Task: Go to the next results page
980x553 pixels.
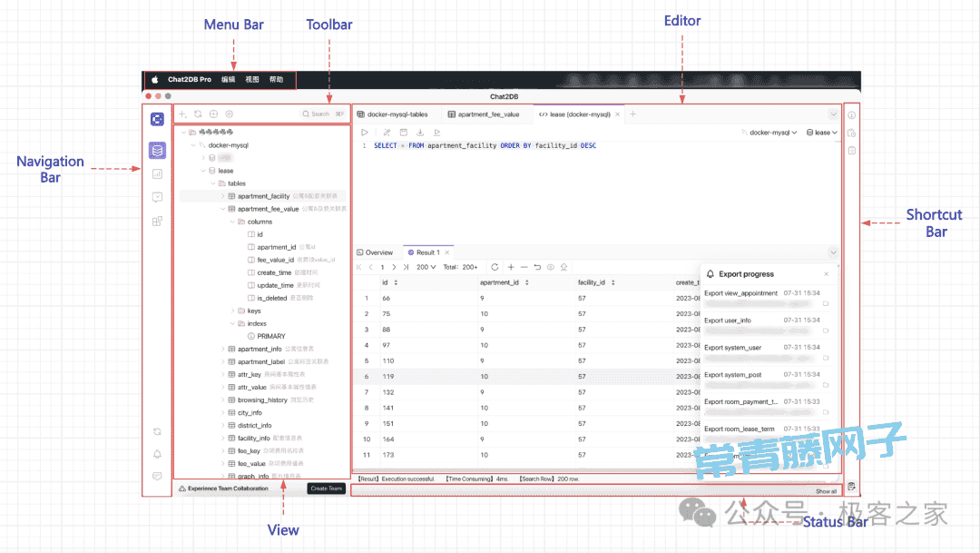Action: pos(394,267)
